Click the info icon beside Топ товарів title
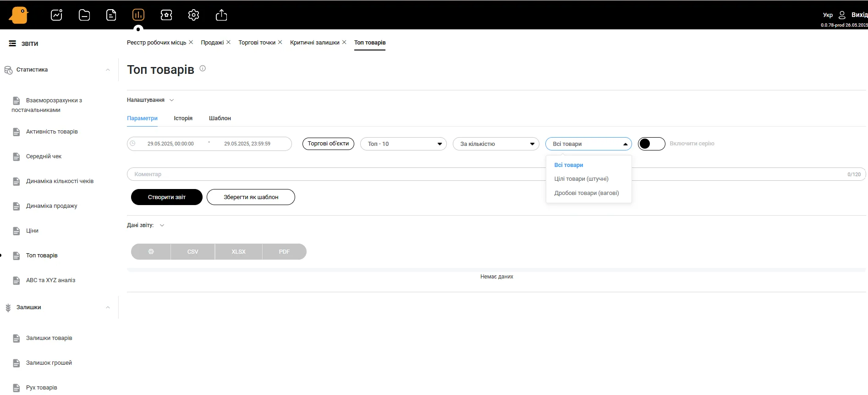This screenshot has height=395, width=868. pos(203,68)
